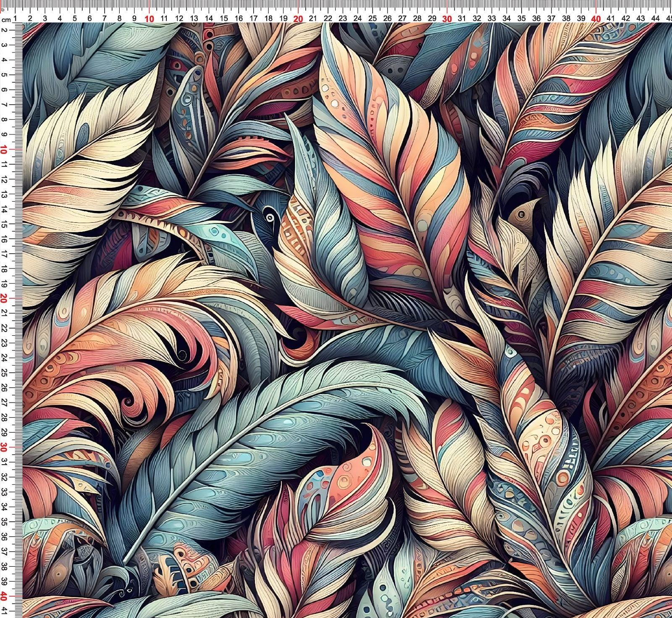Click red 20 on the horizontal ruler

[x=298, y=18]
